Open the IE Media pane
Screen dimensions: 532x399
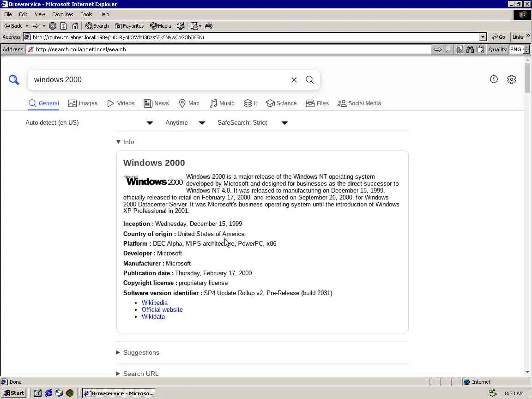161,26
